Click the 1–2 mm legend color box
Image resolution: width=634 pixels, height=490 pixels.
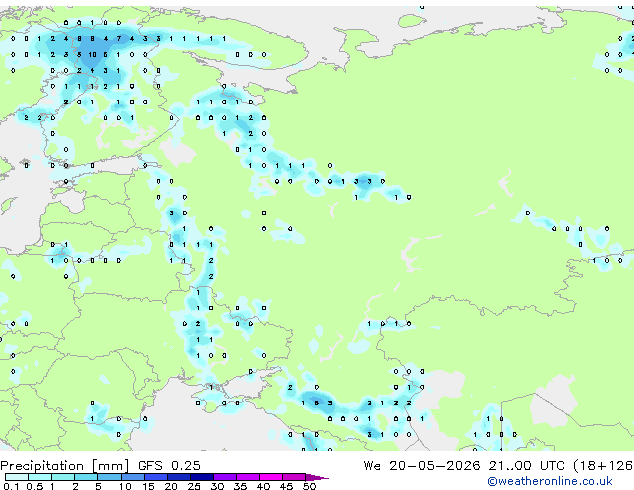tap(63, 477)
